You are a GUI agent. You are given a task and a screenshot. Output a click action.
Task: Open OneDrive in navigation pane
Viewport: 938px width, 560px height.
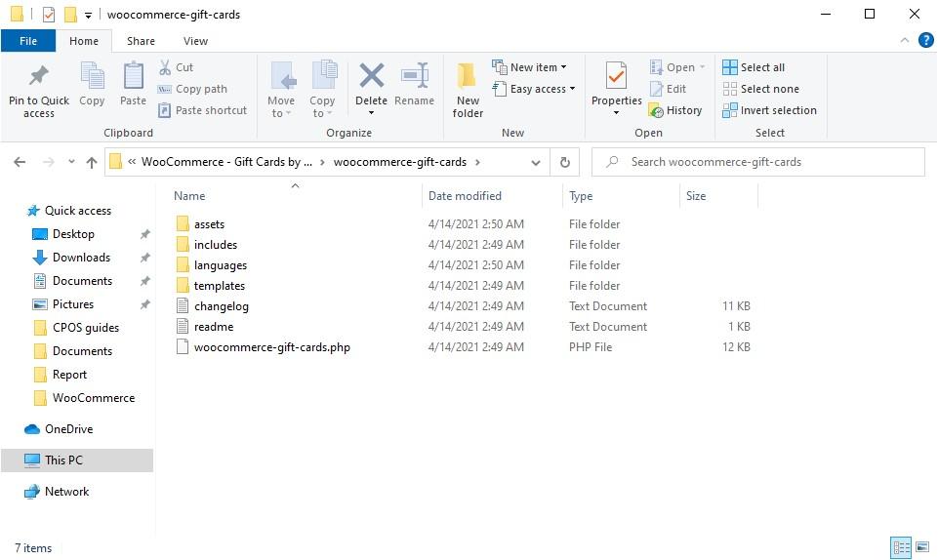[68, 429]
